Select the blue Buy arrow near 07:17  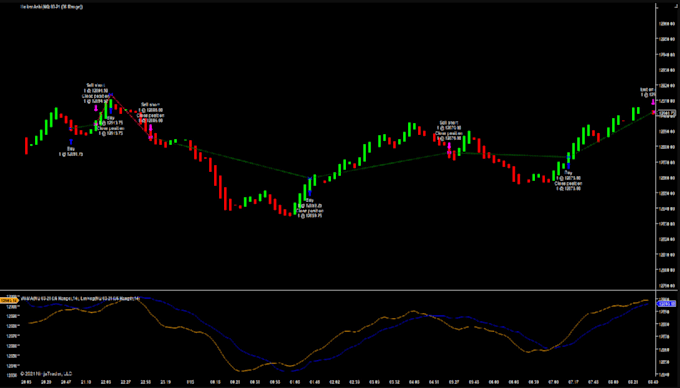coord(568,166)
